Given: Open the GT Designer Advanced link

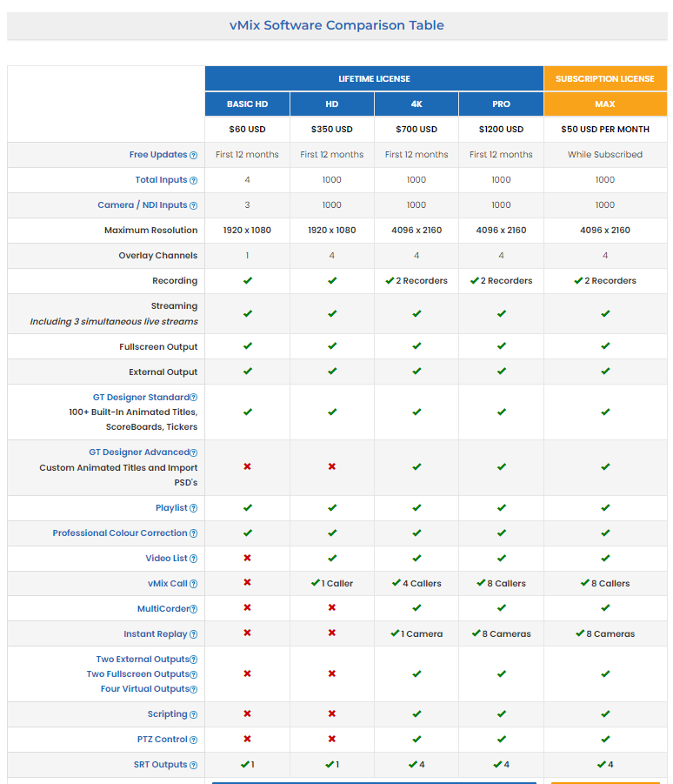Looking at the screenshot, I should click(x=139, y=452).
